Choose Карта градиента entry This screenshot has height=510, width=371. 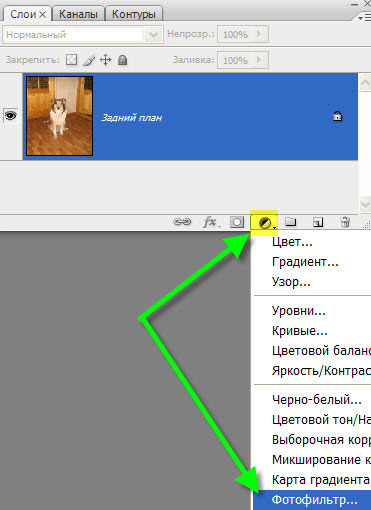coord(321,480)
